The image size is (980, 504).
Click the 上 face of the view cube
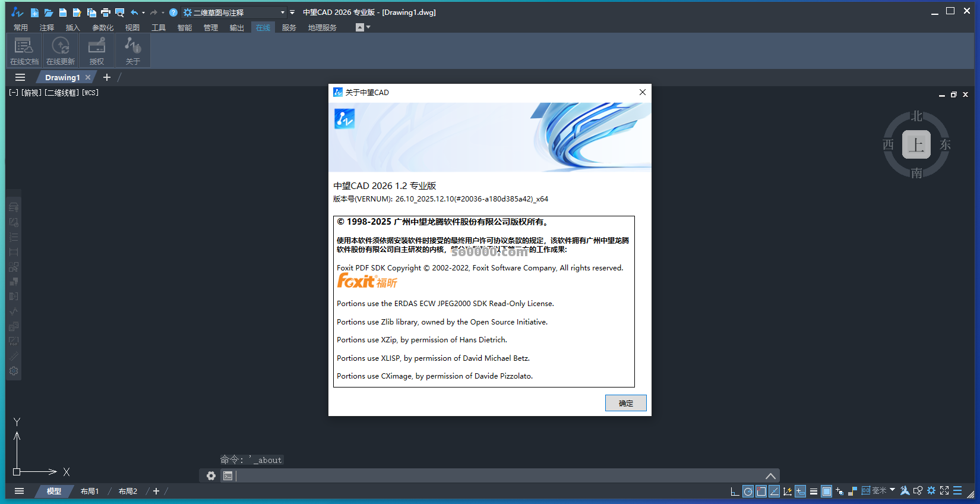tap(916, 144)
